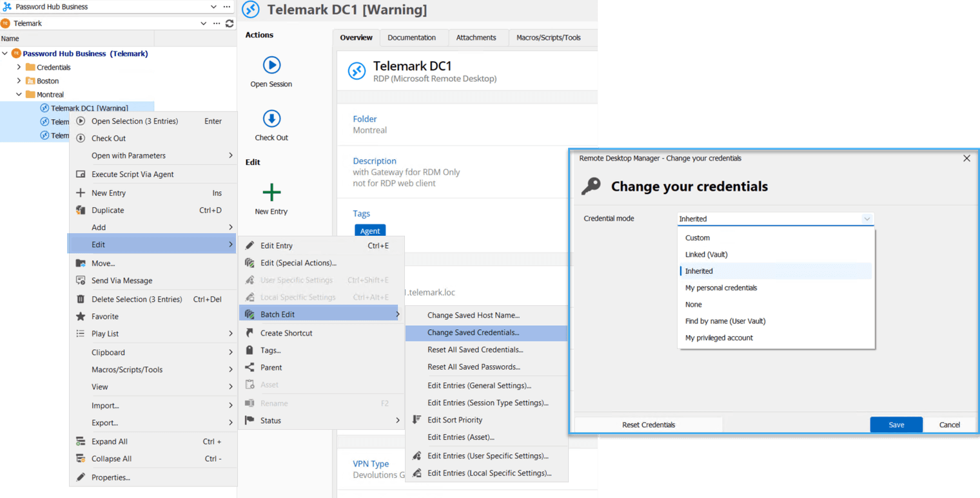Image resolution: width=980 pixels, height=498 pixels.
Task: Click the green New Entry plus icon
Action: pos(271,192)
